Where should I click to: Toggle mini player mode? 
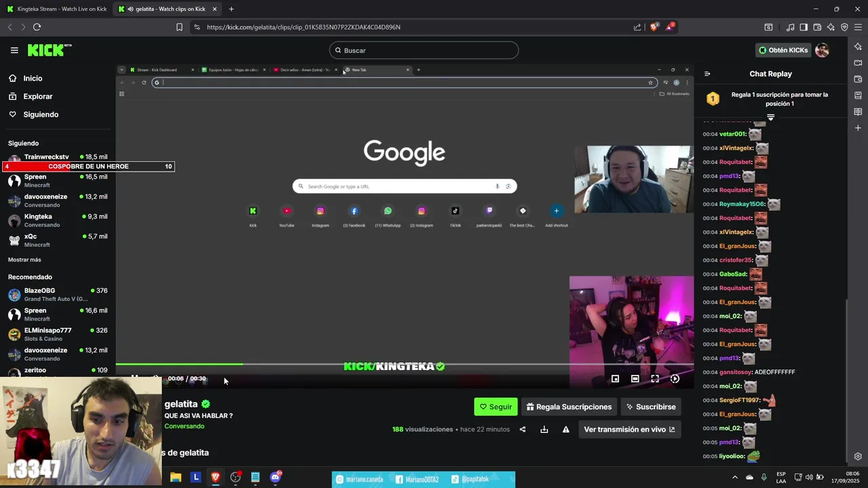click(x=615, y=379)
